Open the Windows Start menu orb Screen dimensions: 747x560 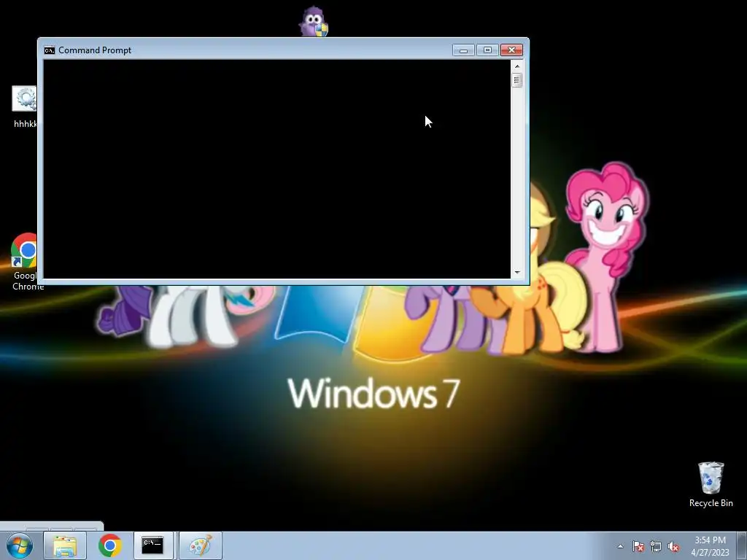20,545
